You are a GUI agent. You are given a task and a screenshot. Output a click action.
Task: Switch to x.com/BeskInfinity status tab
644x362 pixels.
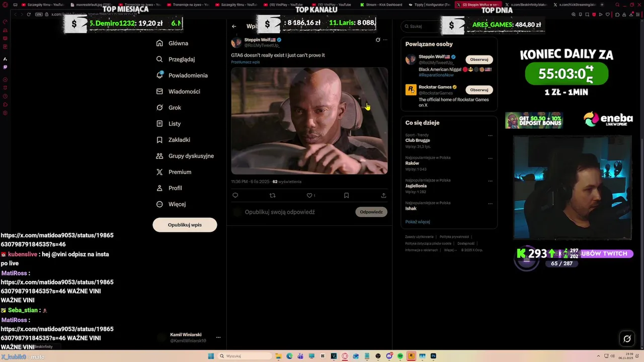pos(526,5)
